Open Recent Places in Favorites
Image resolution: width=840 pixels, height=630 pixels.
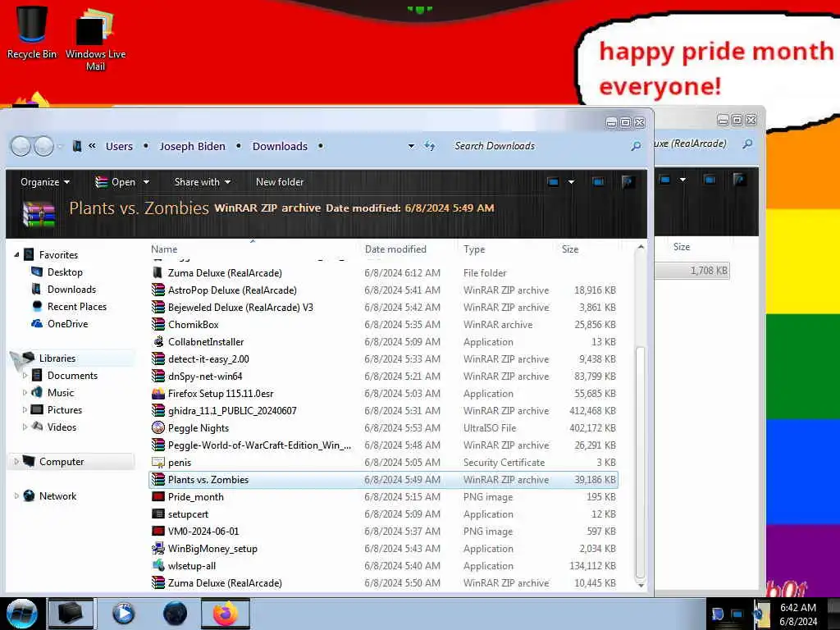(76, 307)
